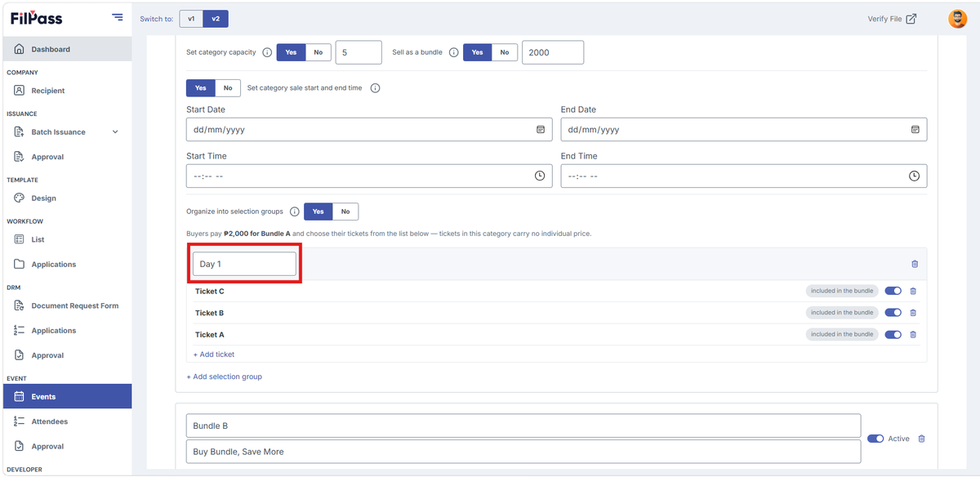Click info icon beside Organize into selection groups
This screenshot has height=477, width=980.
coord(295,212)
